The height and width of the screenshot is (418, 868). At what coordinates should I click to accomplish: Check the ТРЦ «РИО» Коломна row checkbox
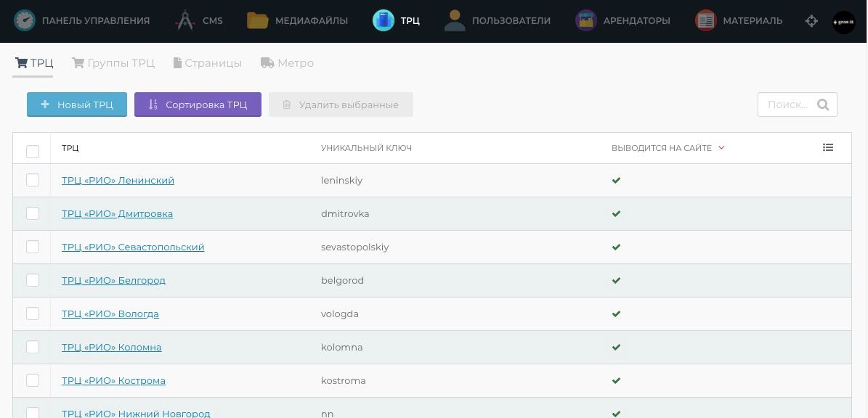[x=33, y=347]
